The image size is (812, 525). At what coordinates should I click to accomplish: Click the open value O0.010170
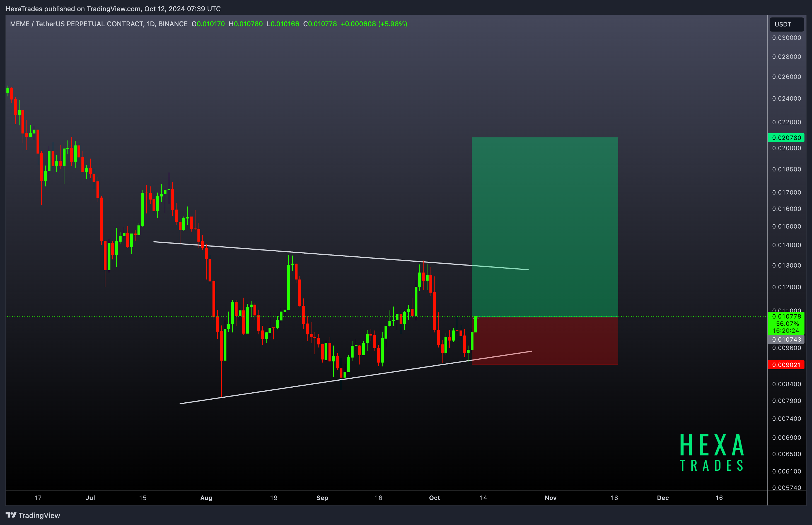pyautogui.click(x=208, y=24)
